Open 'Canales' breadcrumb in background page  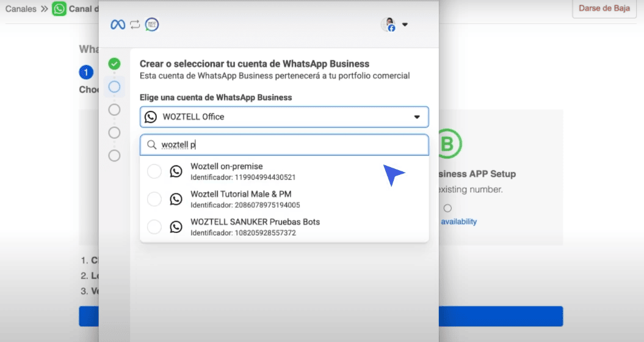[x=21, y=9]
